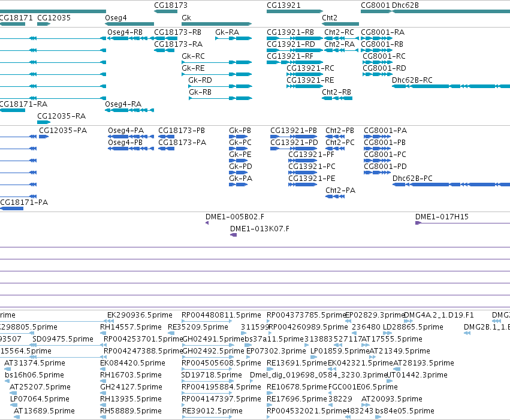The image size is (510, 420).
Task: Open EST AT31374.5prime
Action: [35, 363]
